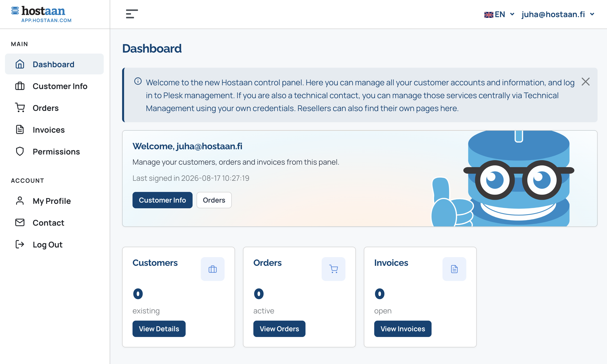The image size is (607, 364).
Task: Open the EN language dropdown
Action: coord(499,14)
